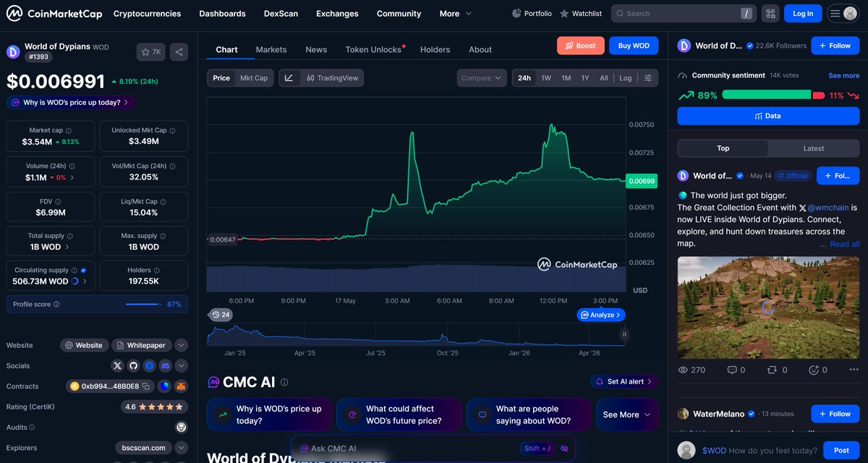
Task: Toggle chart to Price mode
Action: pyautogui.click(x=221, y=78)
